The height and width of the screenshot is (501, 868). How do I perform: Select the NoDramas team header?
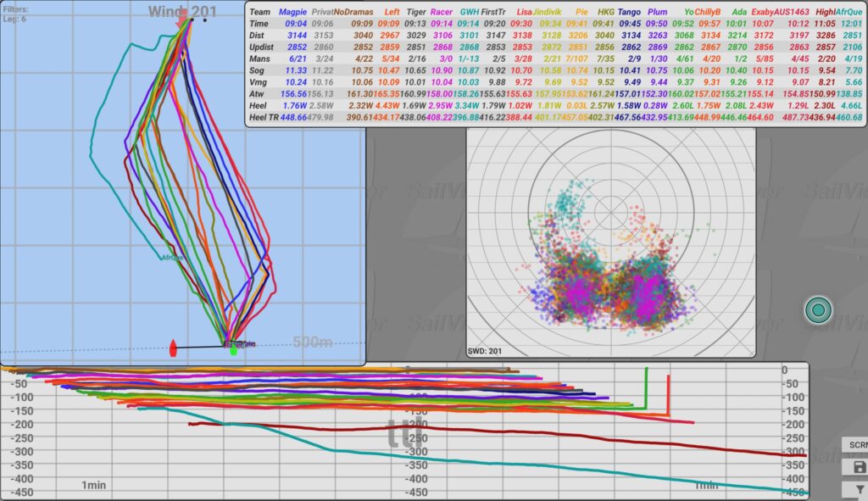tap(353, 12)
